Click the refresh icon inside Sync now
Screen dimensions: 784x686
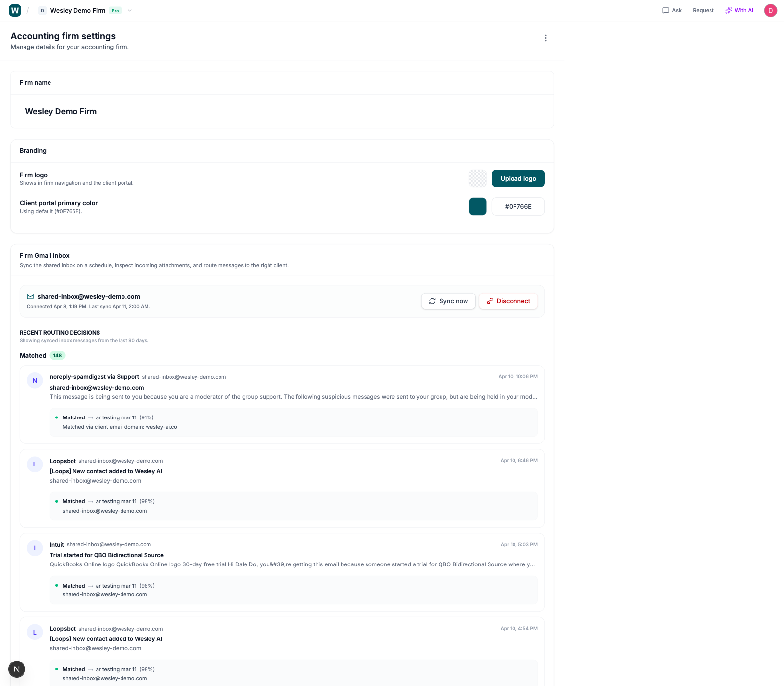pos(432,301)
